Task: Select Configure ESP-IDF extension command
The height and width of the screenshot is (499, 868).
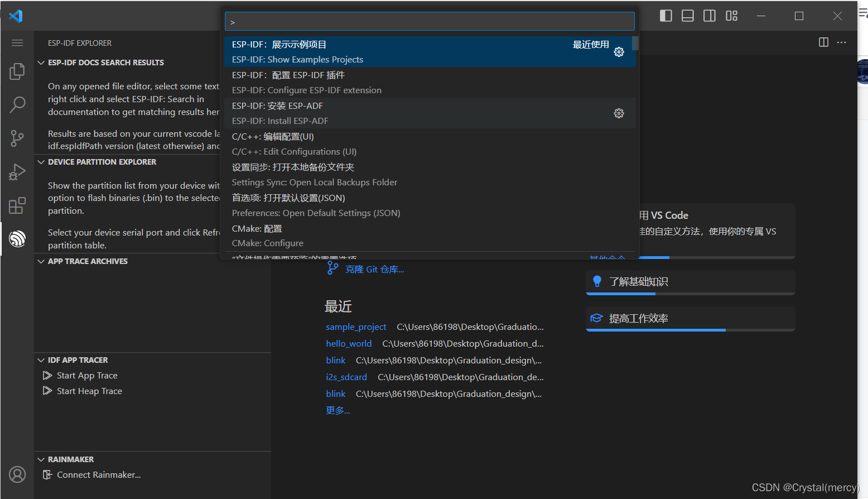Action: tap(430, 83)
